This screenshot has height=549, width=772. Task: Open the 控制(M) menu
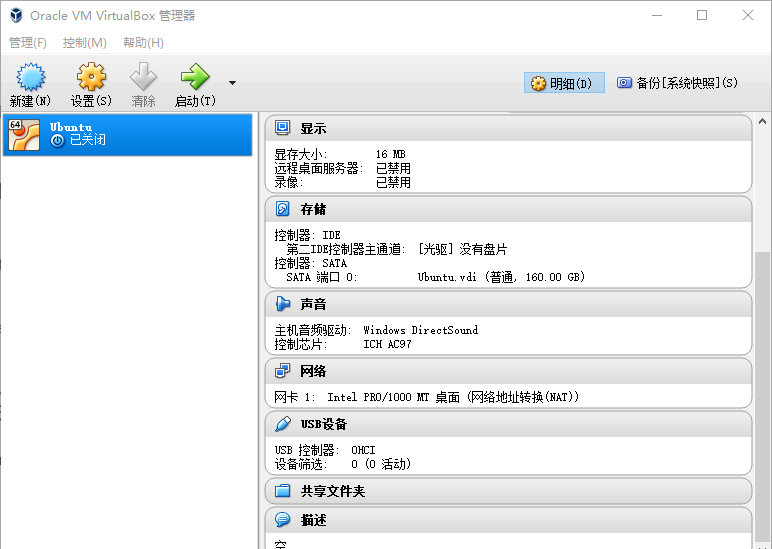pos(84,43)
